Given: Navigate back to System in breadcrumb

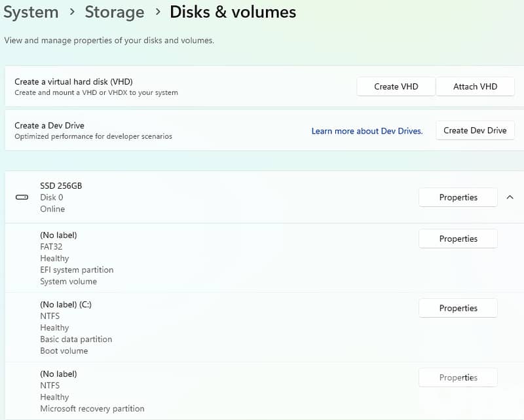Looking at the screenshot, I should click(x=31, y=12).
